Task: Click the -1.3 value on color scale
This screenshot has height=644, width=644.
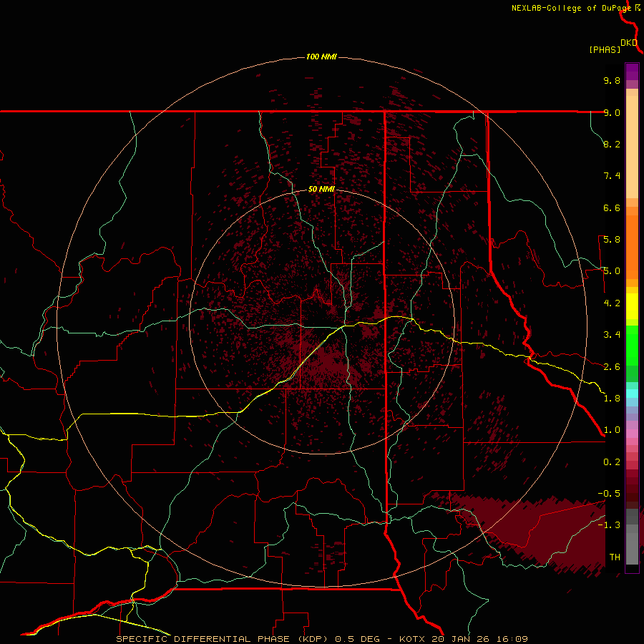Action: click(x=609, y=525)
